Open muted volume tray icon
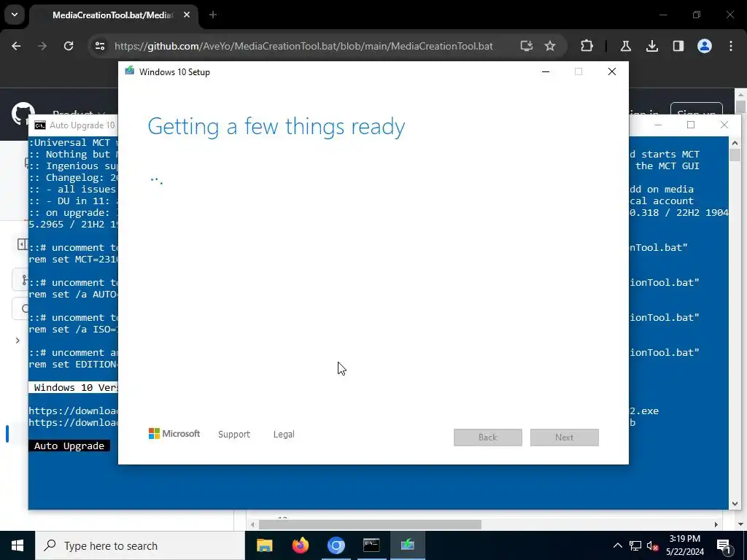This screenshot has height=560, width=747. [653, 545]
